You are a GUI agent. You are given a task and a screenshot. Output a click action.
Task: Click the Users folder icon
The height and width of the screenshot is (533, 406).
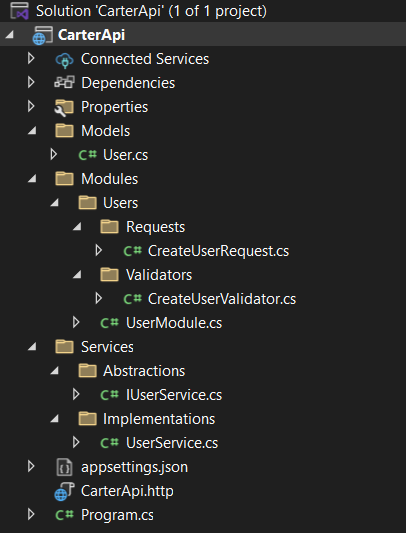(87, 203)
